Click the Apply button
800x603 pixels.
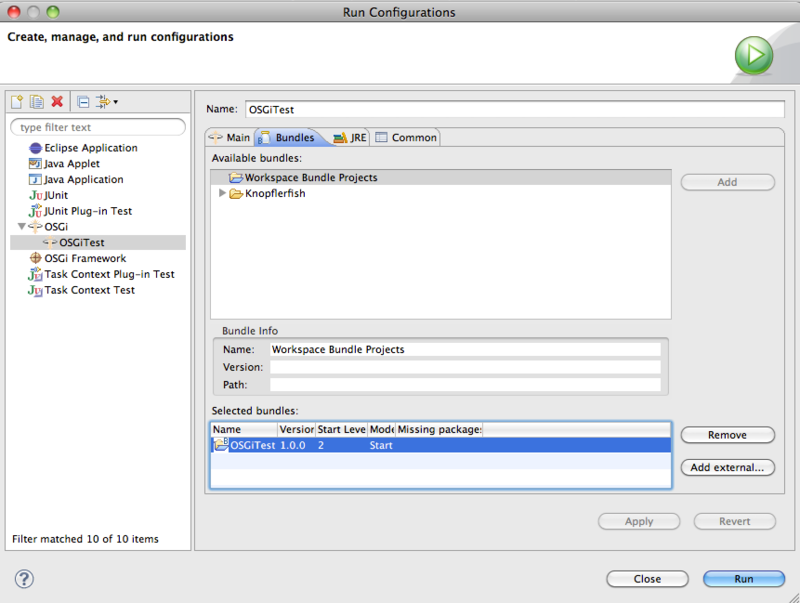click(x=639, y=521)
